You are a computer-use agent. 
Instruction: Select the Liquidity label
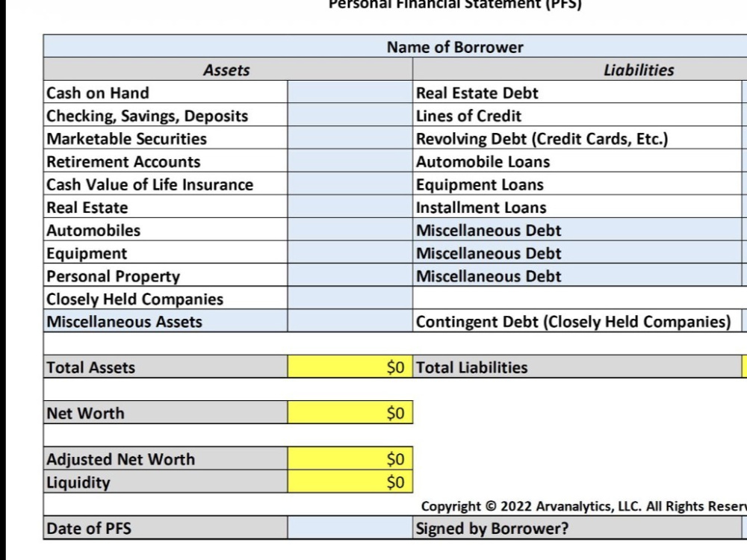[x=78, y=482]
